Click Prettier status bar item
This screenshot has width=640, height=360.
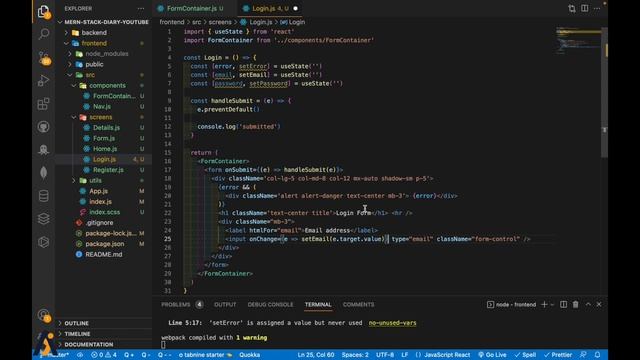click(x=558, y=355)
